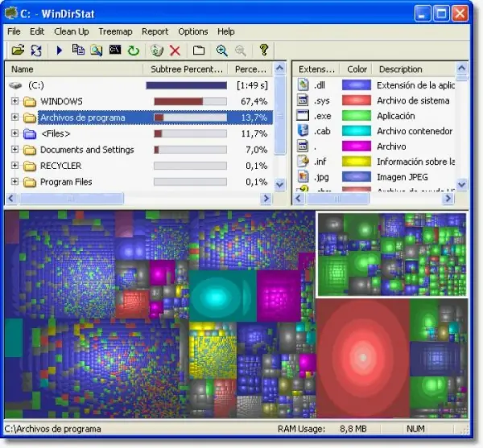Click the large red treemap block
The image size is (483, 448).
pyautogui.click(x=362, y=358)
